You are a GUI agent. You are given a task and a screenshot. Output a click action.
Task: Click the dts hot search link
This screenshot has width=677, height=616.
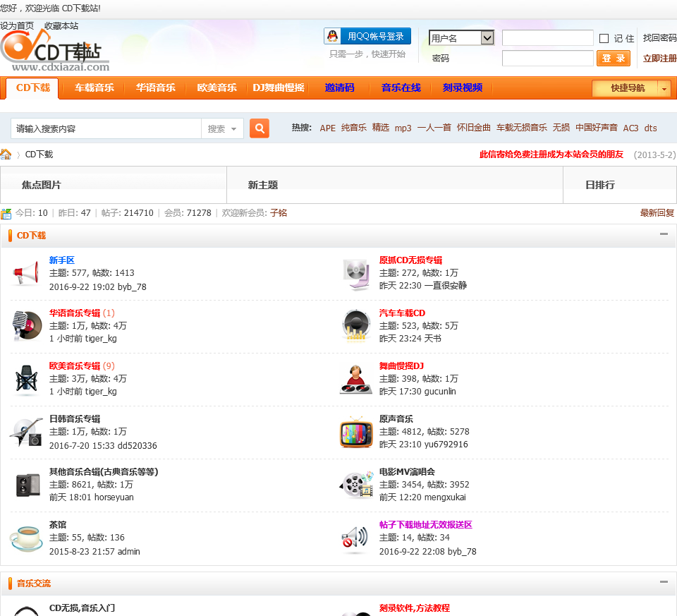pos(650,128)
